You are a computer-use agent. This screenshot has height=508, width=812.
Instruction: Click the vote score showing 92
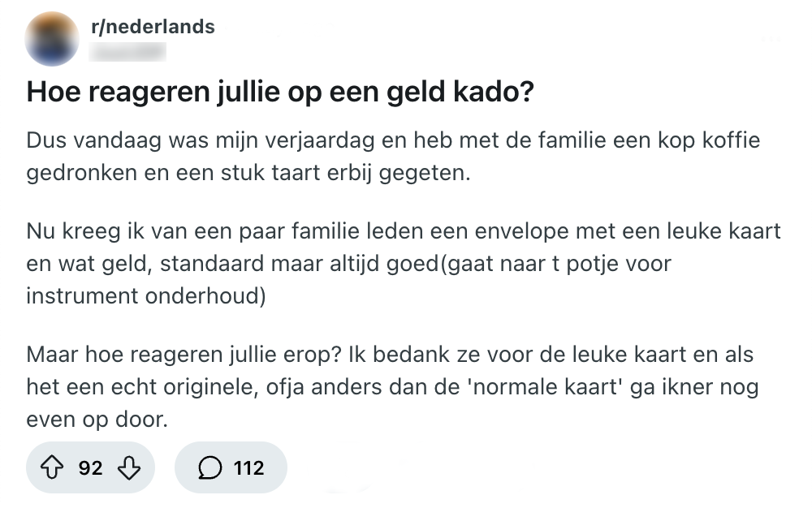[x=91, y=467]
